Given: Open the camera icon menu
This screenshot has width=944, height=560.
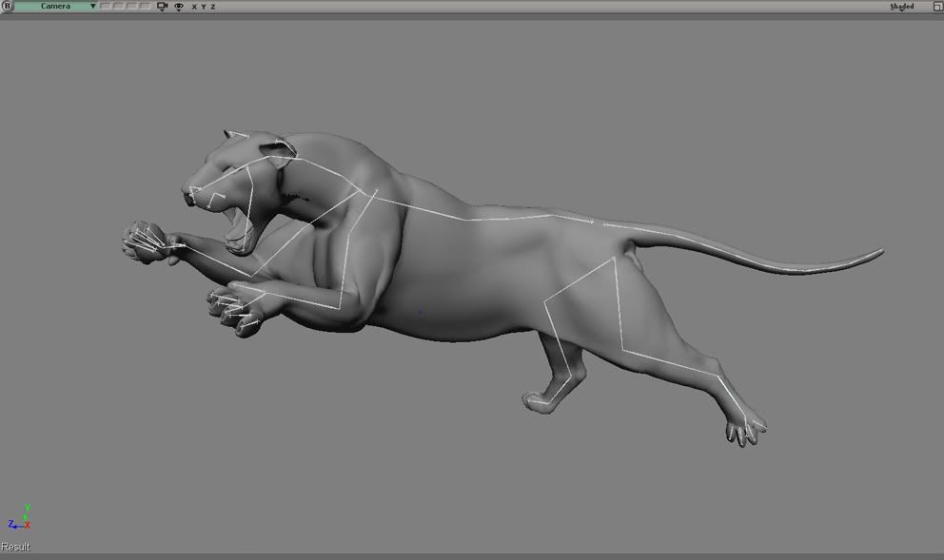Looking at the screenshot, I should [162, 7].
